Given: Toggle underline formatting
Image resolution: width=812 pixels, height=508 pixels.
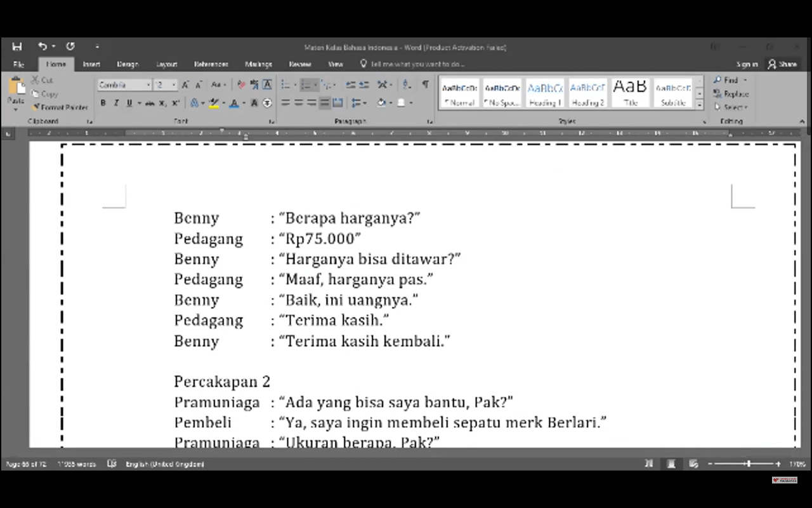Looking at the screenshot, I should [129, 103].
